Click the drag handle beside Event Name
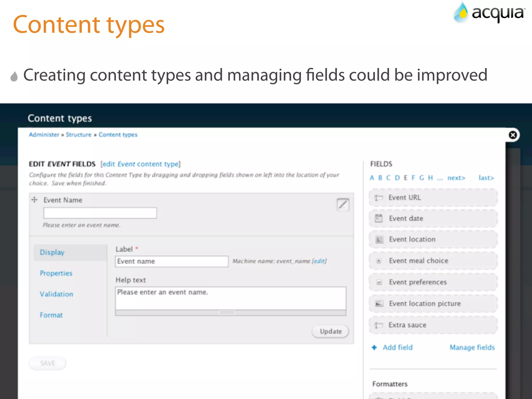Screen dimensions: 532x399 (34, 200)
